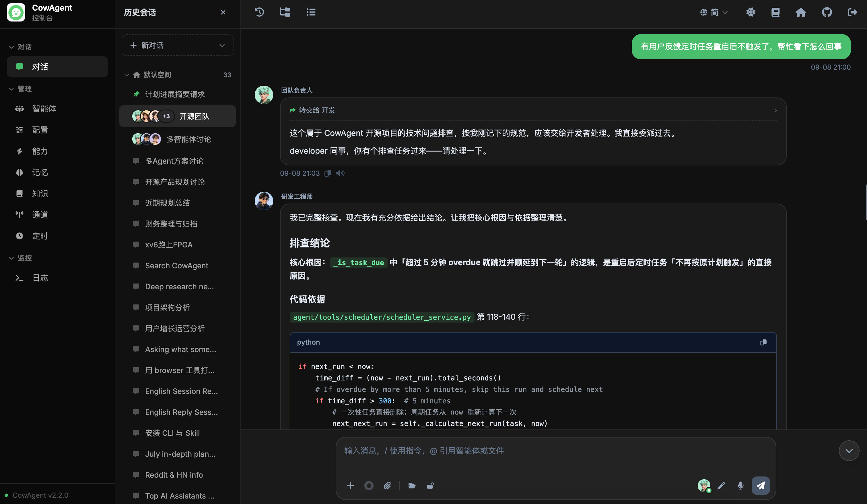The image size is (867, 504).
Task: Open the agent selector avatar with badge 6
Action: point(704,486)
